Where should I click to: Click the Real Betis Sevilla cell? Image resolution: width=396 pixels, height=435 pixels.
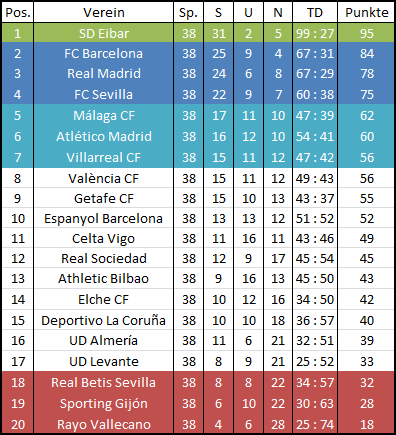pyautogui.click(x=103, y=382)
